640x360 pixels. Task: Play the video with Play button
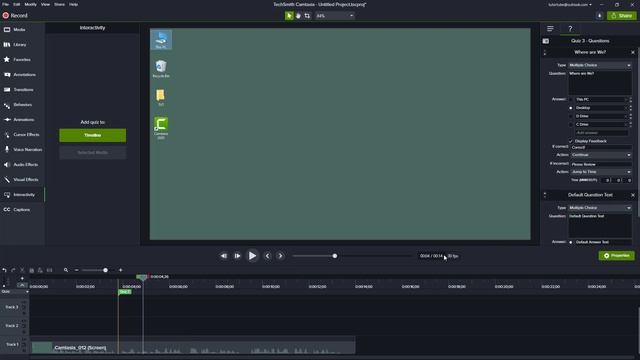coord(252,256)
